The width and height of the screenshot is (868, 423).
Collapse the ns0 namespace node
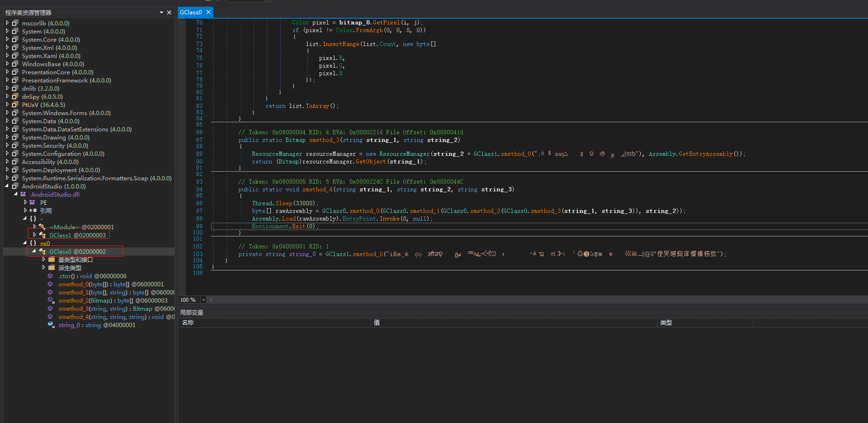[x=25, y=243]
